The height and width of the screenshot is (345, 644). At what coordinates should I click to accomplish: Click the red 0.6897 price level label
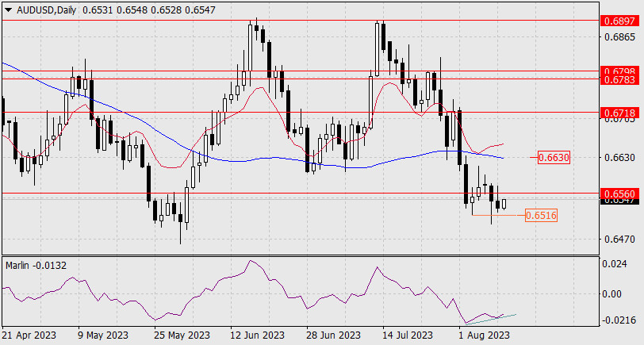click(619, 21)
